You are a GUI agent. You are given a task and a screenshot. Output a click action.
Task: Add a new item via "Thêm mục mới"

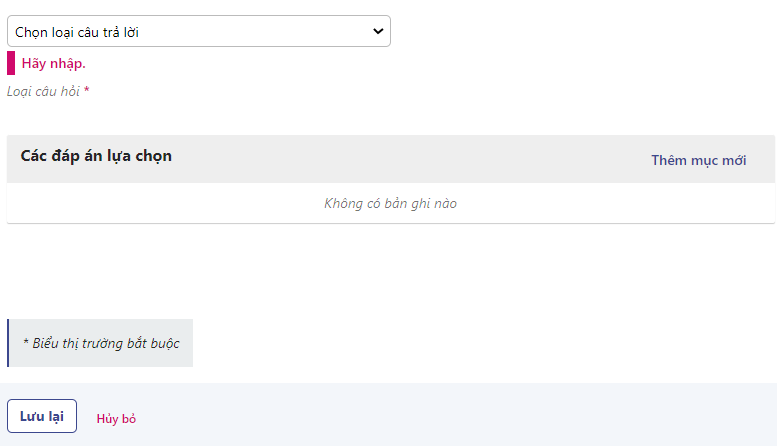(698, 160)
